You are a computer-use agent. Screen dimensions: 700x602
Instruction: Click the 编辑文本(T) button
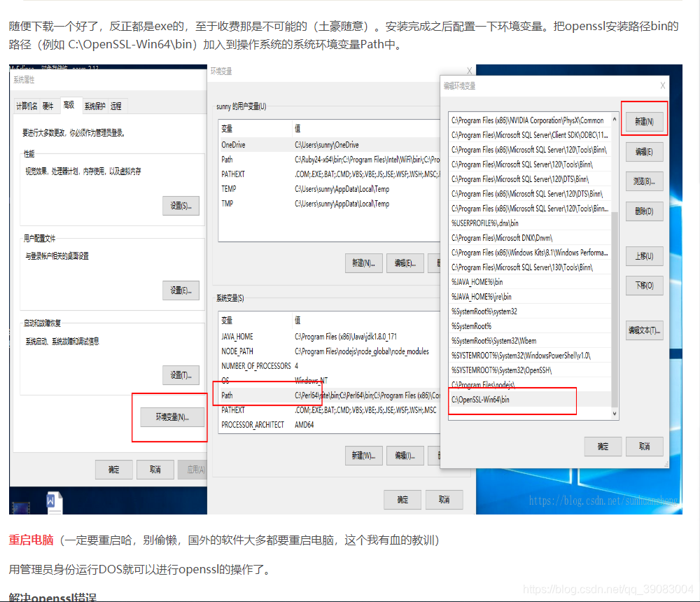point(643,330)
